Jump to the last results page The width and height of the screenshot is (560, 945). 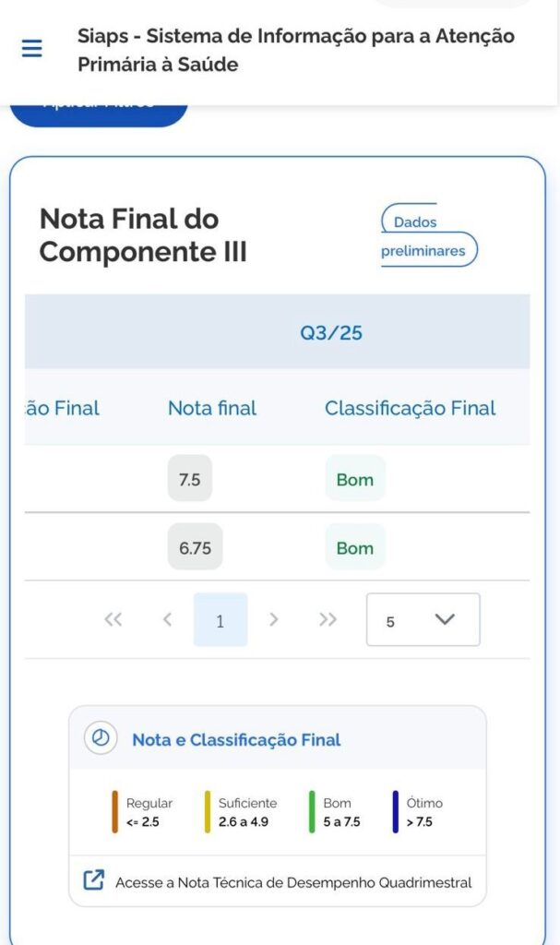328,620
